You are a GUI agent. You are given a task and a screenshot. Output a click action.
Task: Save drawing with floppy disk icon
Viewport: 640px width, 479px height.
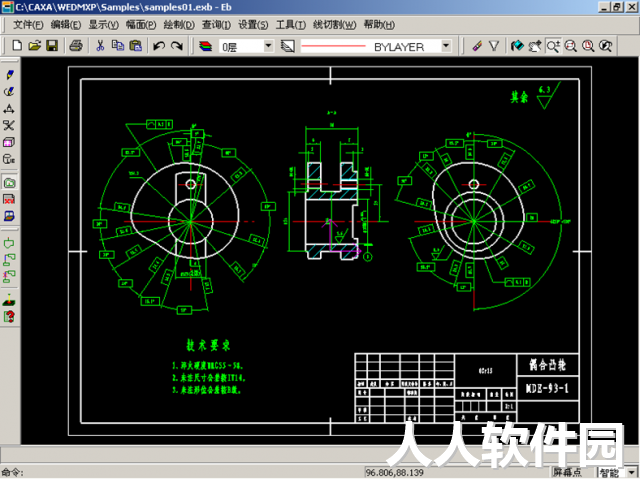tap(52, 46)
